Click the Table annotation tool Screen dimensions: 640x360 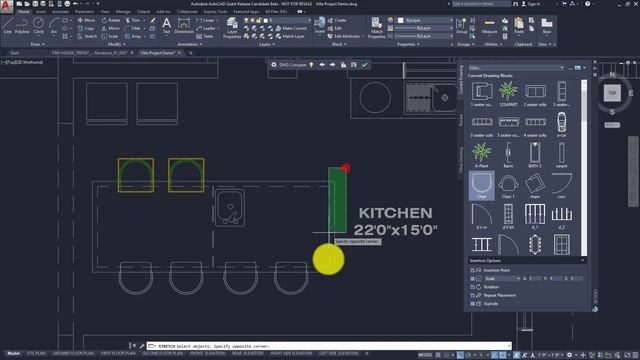pos(204,36)
